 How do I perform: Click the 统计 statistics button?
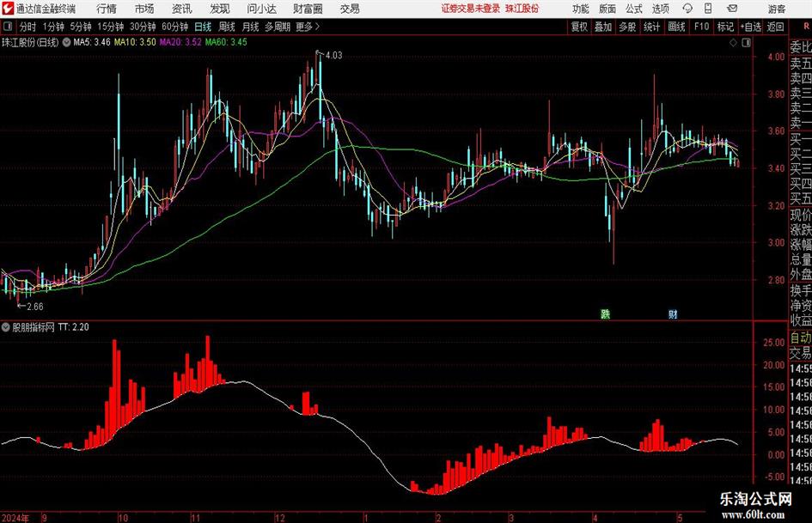tap(652, 27)
